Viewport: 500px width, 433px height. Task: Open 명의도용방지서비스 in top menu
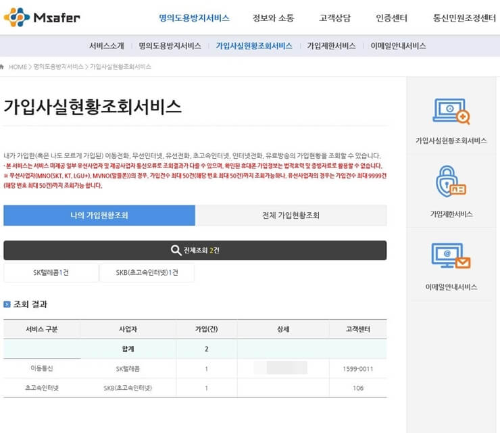click(194, 18)
